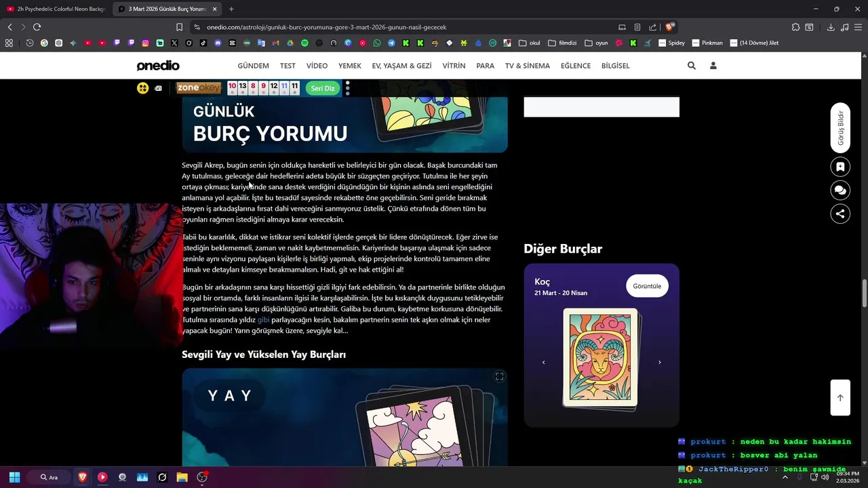Follow the 'gibi' hyperlink in the article
The image size is (868, 488).
coord(263,319)
